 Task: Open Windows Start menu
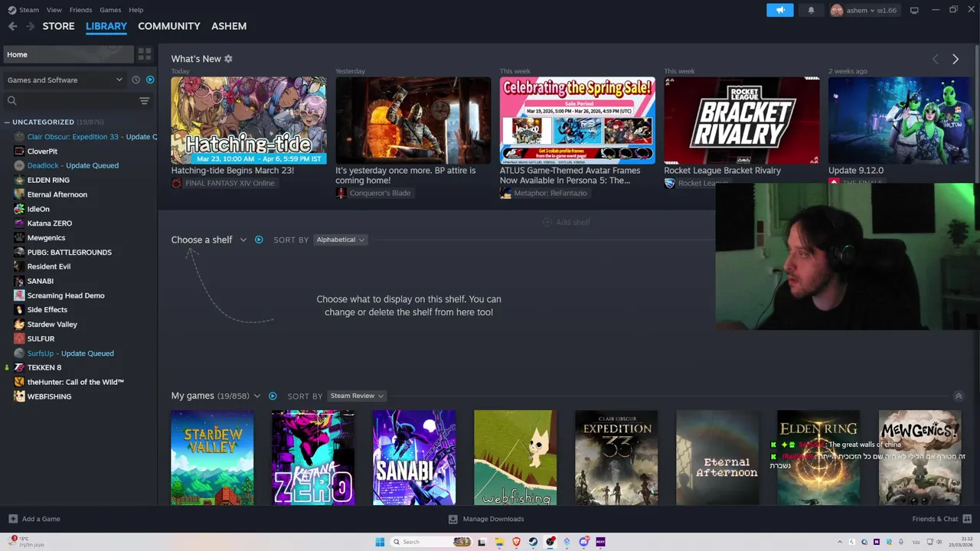click(x=380, y=542)
